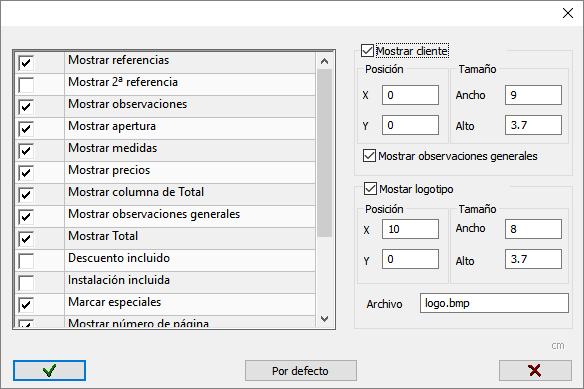The image size is (584, 389).
Task: Click the cm units label
Action: 558,346
